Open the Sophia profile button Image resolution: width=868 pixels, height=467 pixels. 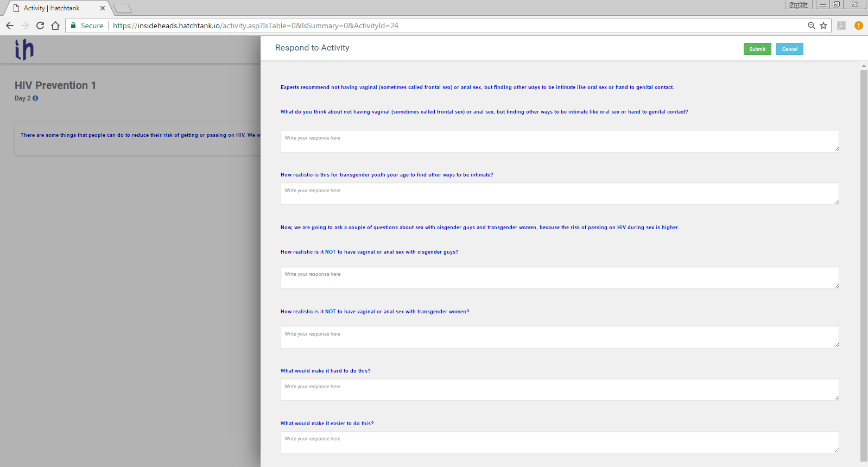[799, 5]
